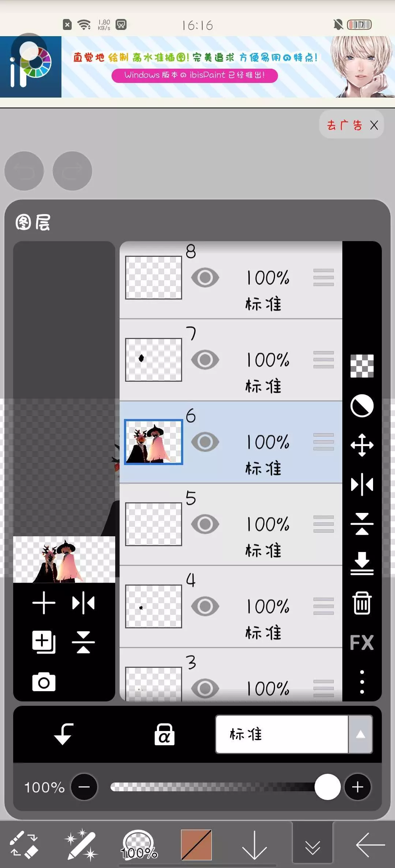This screenshot has width=395, height=868.
Task: Click the 去广告 remove ads button
Action: [x=345, y=125]
